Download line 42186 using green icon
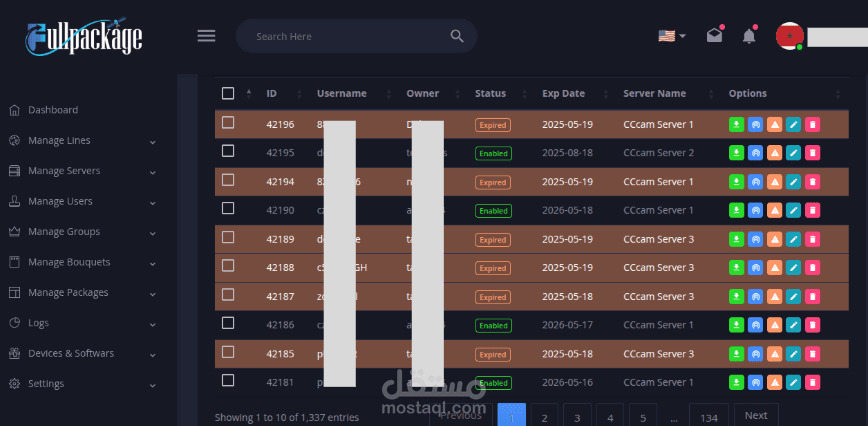The height and width of the screenshot is (426, 868). [736, 325]
